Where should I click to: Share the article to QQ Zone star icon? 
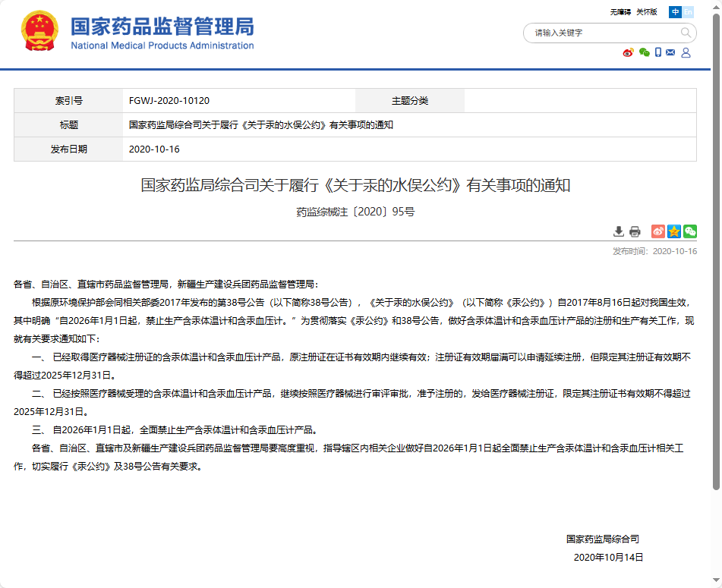674,231
